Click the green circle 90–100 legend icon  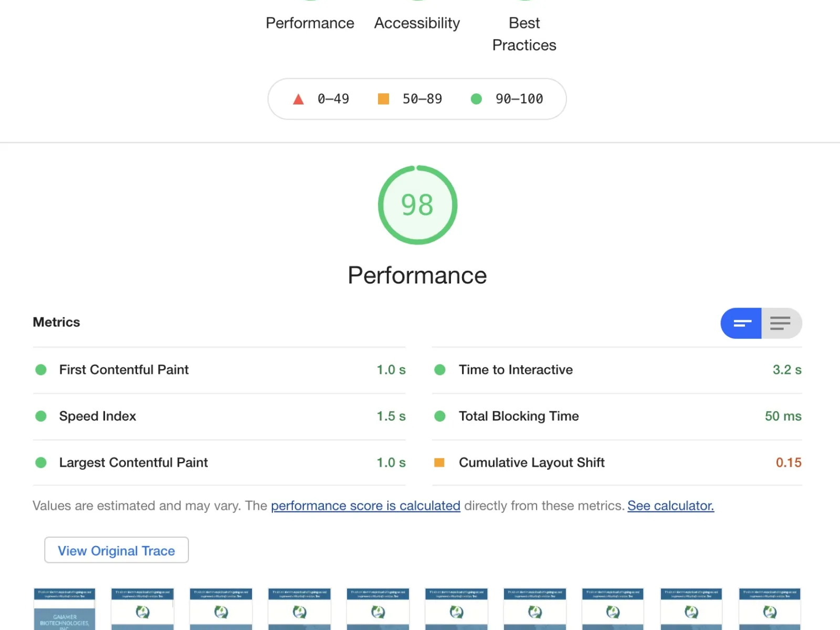click(x=476, y=99)
